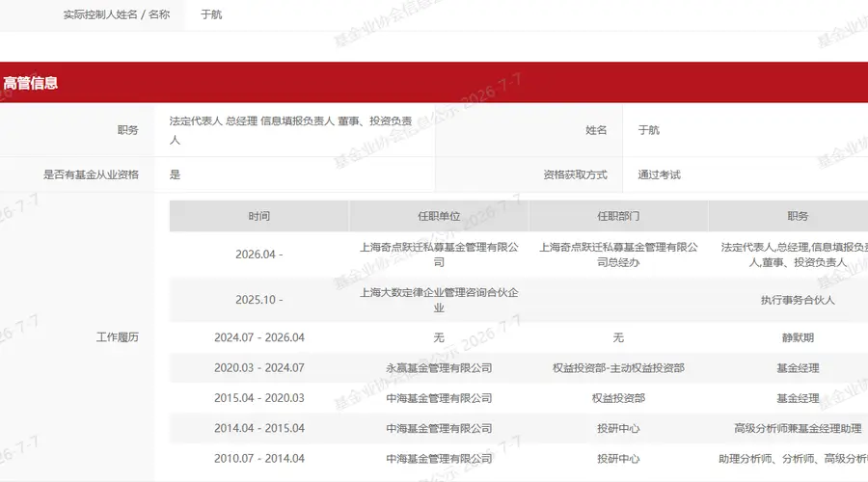Select the 2024.07 - 2026.04 date cell
This screenshot has height=482, width=868.
pos(259,337)
